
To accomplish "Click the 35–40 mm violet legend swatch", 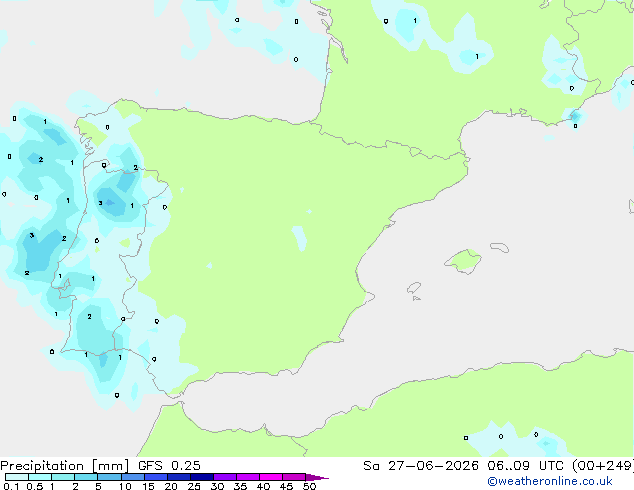I will tap(247, 477).
